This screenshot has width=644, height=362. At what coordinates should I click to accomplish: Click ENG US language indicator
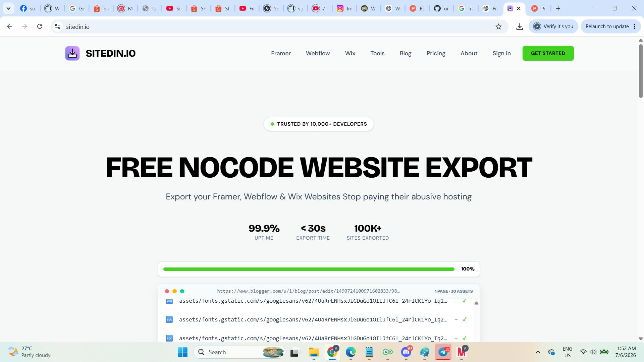click(567, 352)
